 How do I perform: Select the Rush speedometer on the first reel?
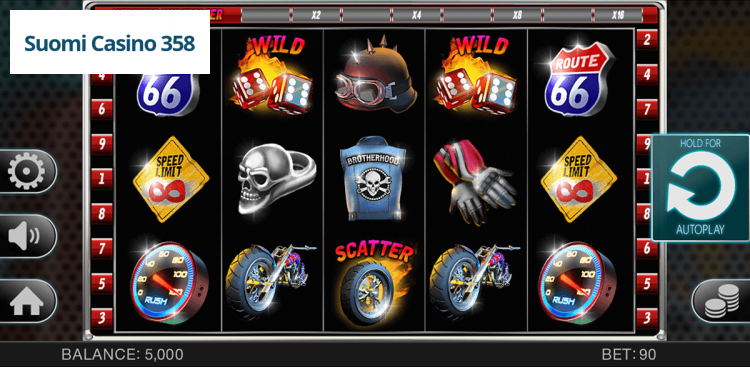169,282
